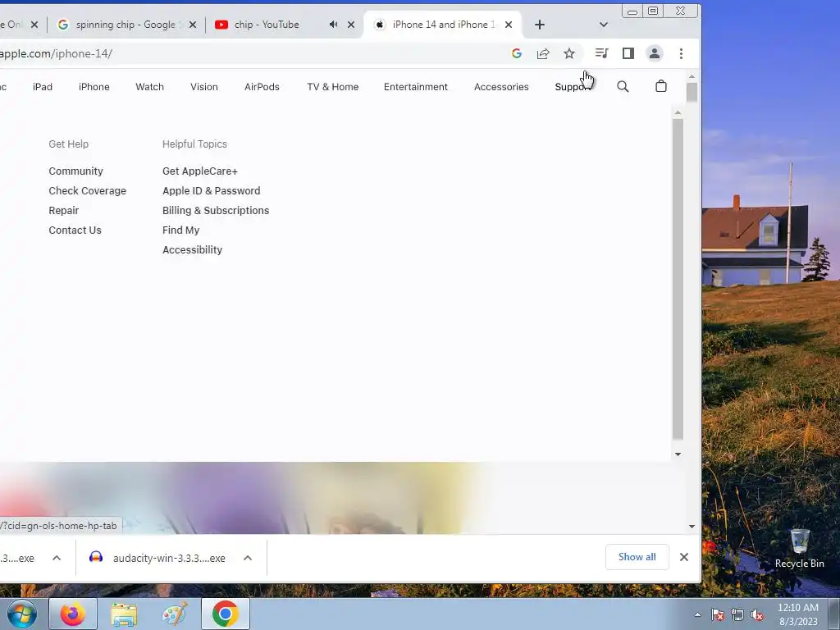
Task: Select the Recycle Bin desktop icon
Action: click(x=799, y=549)
